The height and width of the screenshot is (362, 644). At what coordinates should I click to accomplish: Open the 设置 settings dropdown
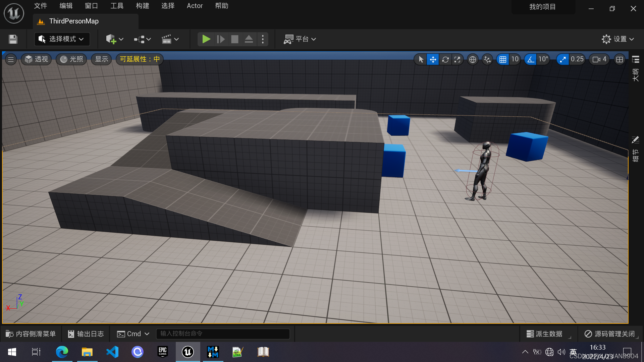tap(618, 39)
